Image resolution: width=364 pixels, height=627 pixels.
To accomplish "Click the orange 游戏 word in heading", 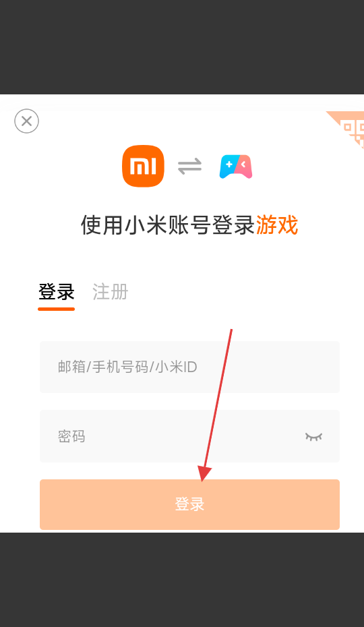I will (x=277, y=225).
